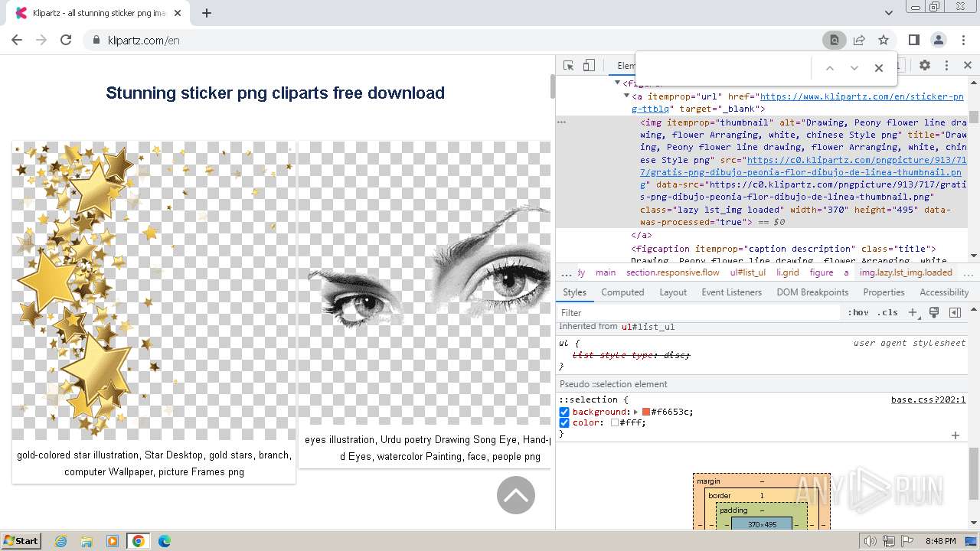Open the Windows Start menu
This screenshot has width=980, height=551.
pyautogui.click(x=21, y=540)
